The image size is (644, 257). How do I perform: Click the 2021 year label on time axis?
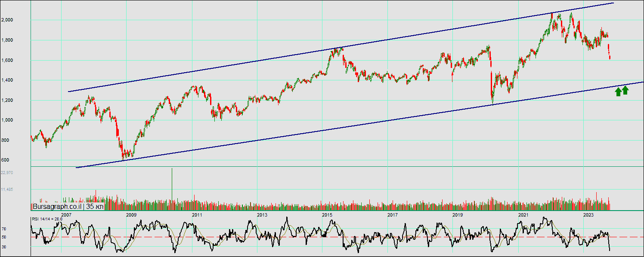pos(523,214)
